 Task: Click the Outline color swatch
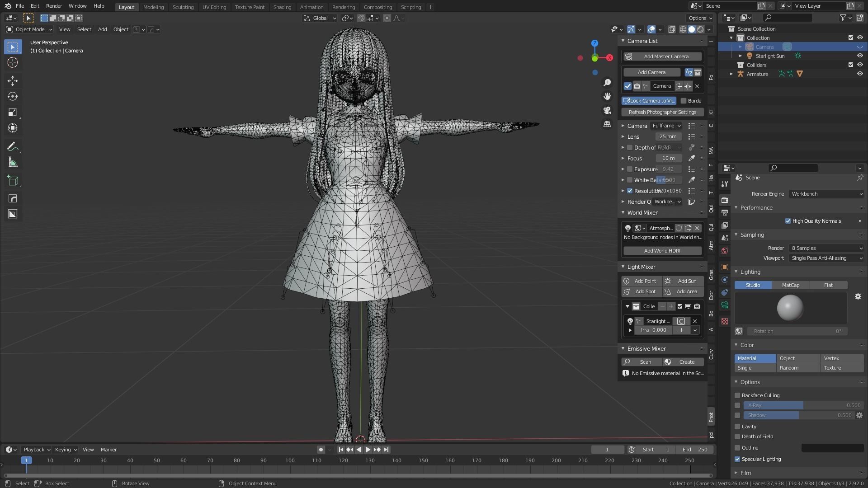point(832,448)
